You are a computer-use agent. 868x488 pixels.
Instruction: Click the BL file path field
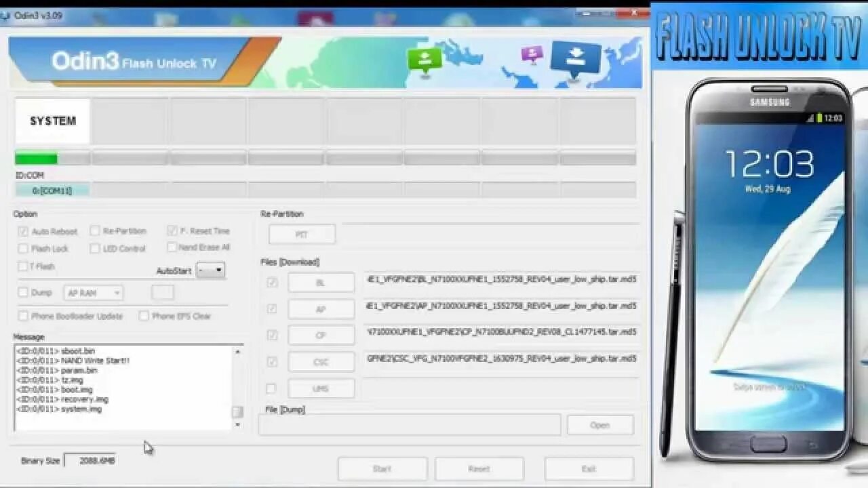pos(501,279)
